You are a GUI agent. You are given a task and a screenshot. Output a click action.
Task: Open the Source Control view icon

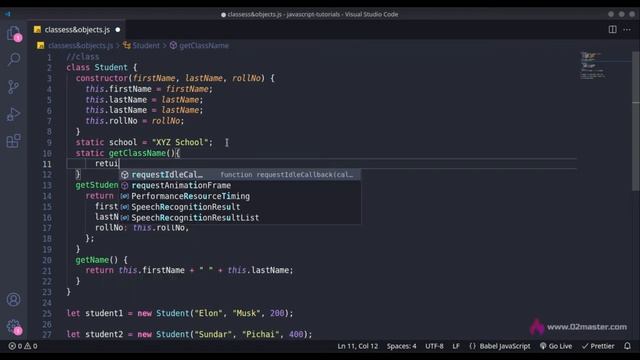[x=13, y=87]
